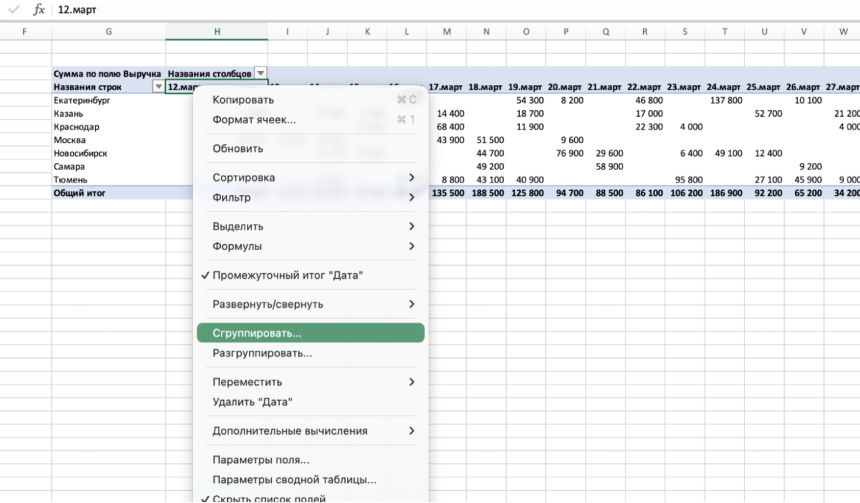
Task: Expand the Выделить submenu
Action: tap(310, 227)
